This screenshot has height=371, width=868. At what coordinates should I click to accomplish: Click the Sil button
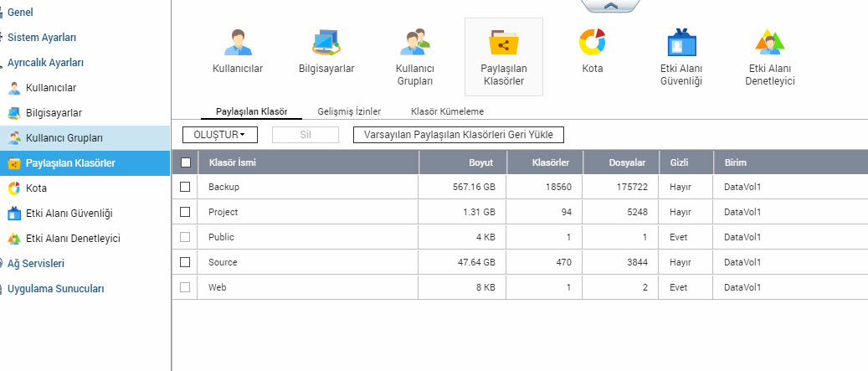[305, 135]
